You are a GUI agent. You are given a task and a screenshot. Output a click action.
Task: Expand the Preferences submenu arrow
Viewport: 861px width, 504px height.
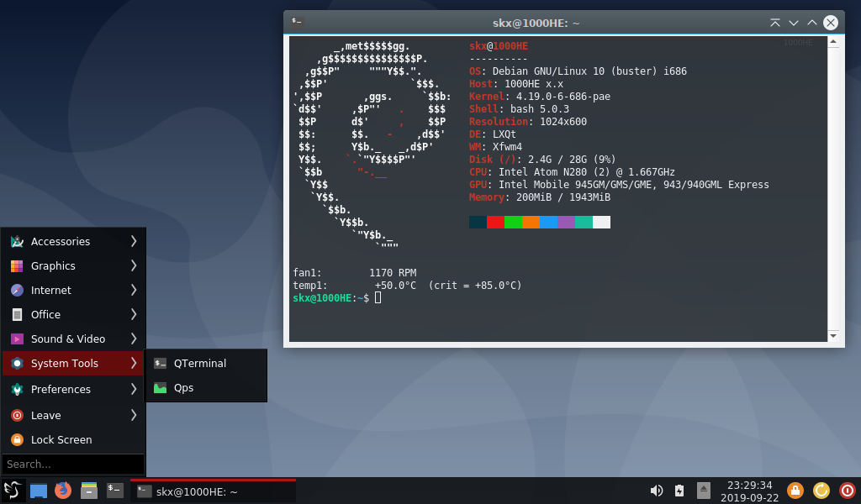click(134, 390)
